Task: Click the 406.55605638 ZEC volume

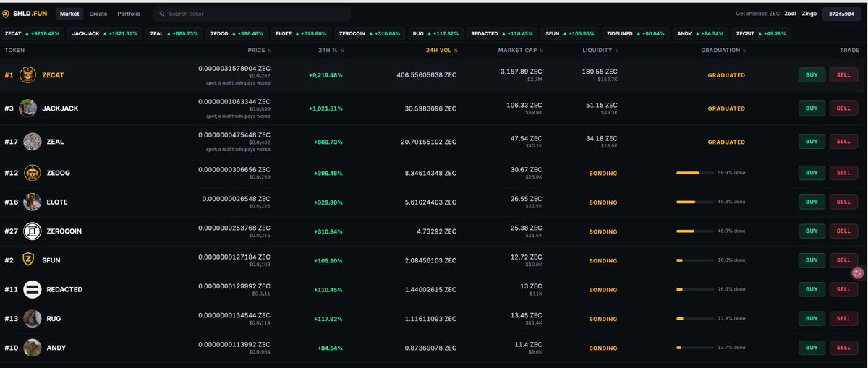Action: click(x=427, y=75)
